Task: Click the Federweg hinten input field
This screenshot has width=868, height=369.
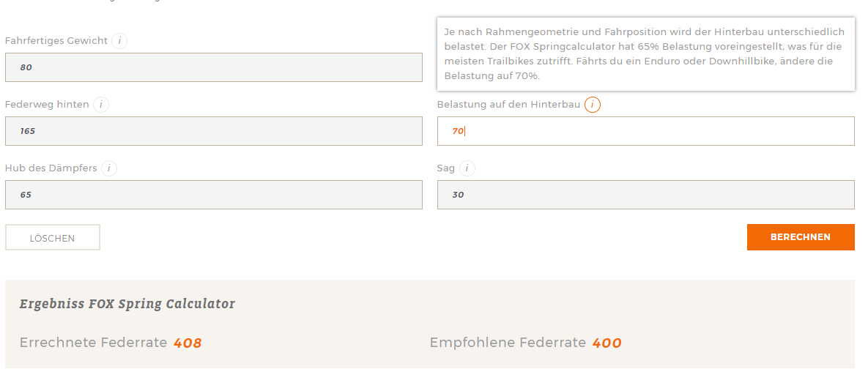Action: pyautogui.click(x=213, y=131)
